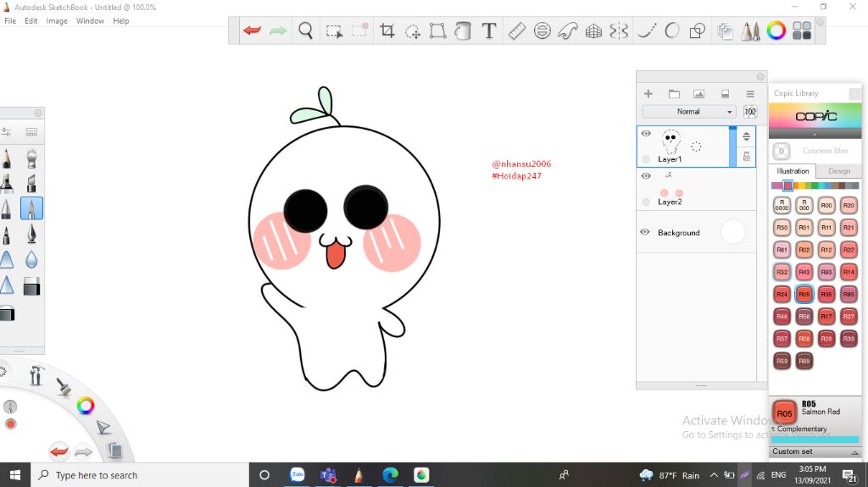Image resolution: width=868 pixels, height=487 pixels.
Task: Select the Text tool
Action: (x=489, y=30)
